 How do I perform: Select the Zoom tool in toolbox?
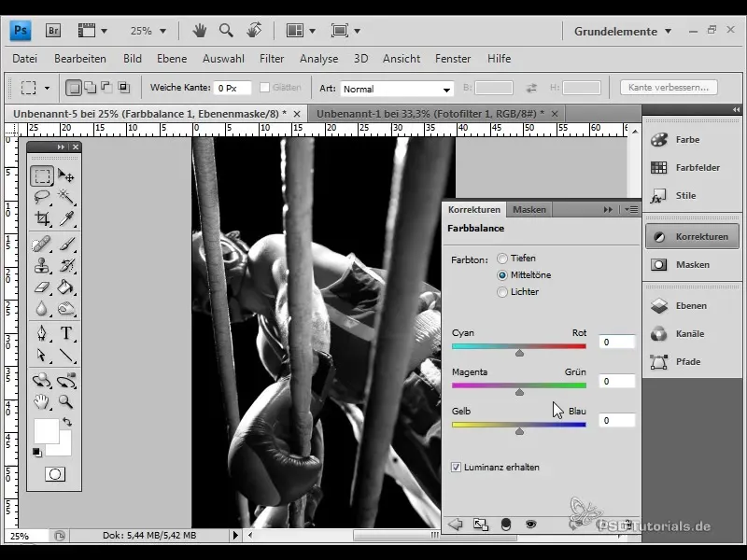66,402
